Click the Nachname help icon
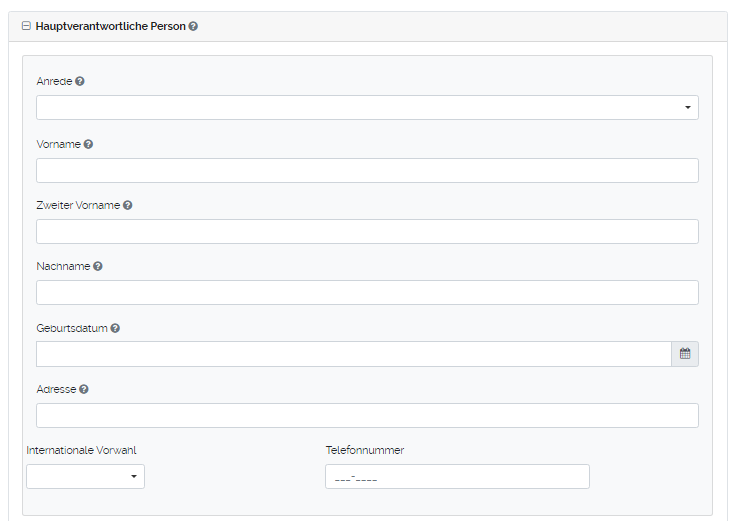735x521 pixels. coord(98,266)
